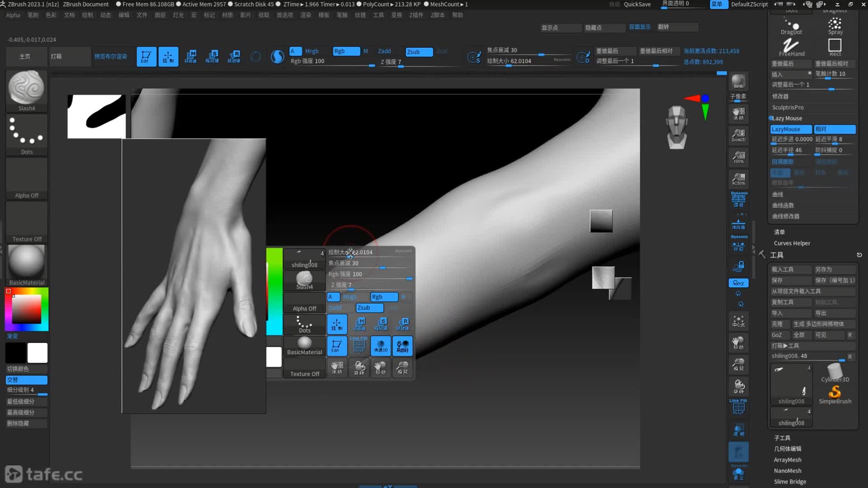The height and width of the screenshot is (488, 868).
Task: Click the 灯箱 (LightBox) button
Action: [x=70, y=56]
